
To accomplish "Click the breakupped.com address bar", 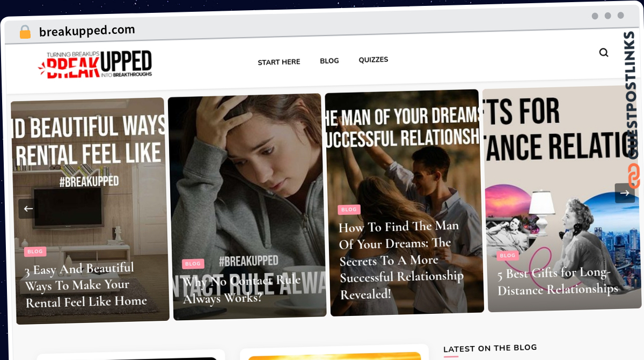I will click(x=87, y=31).
